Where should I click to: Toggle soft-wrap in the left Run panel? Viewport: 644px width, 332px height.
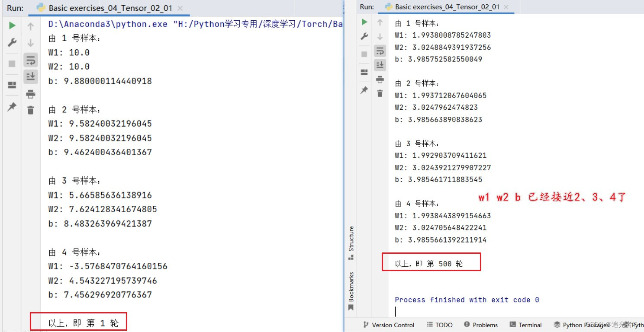coord(31,60)
